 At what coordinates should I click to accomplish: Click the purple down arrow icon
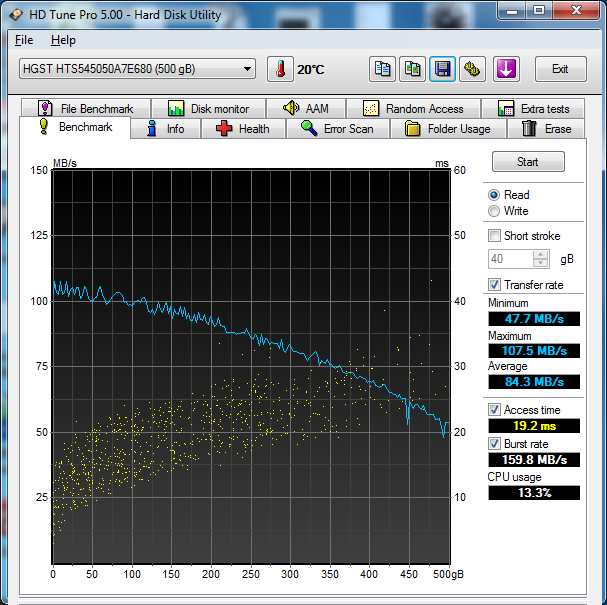[506, 69]
